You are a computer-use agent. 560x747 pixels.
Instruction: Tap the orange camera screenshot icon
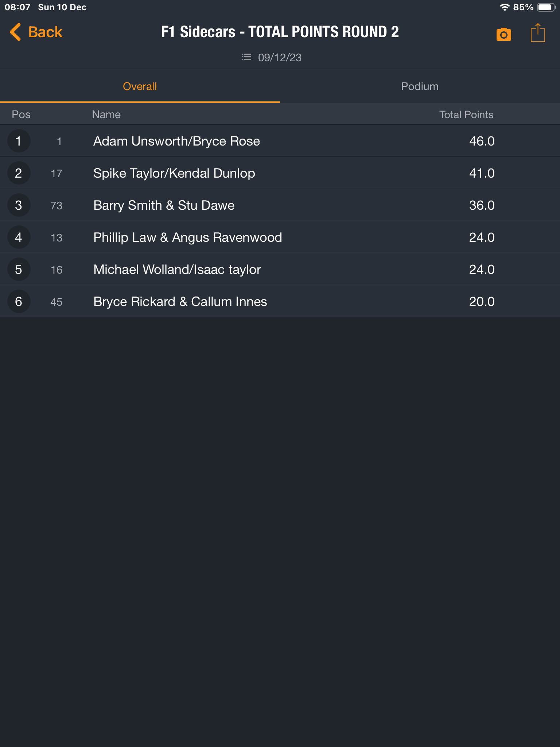click(503, 34)
